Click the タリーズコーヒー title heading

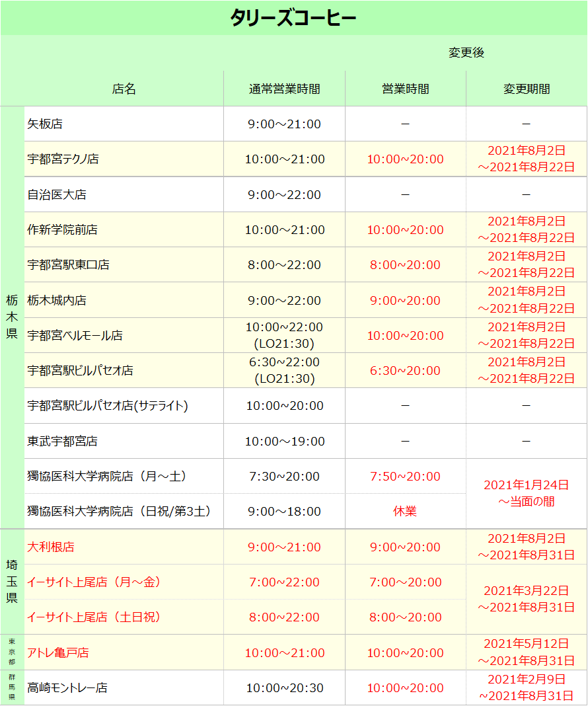click(293, 18)
